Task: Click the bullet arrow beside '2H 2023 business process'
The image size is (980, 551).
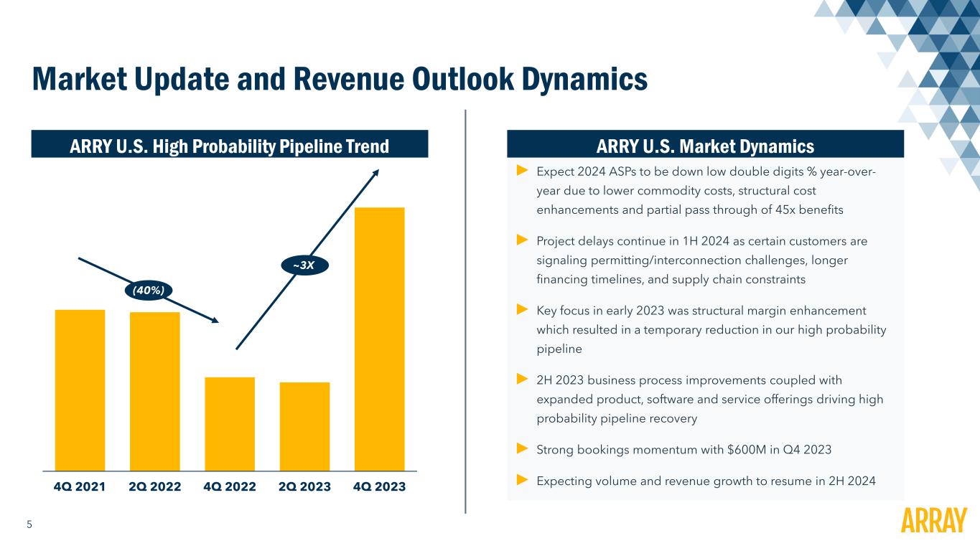Action: pos(522,379)
